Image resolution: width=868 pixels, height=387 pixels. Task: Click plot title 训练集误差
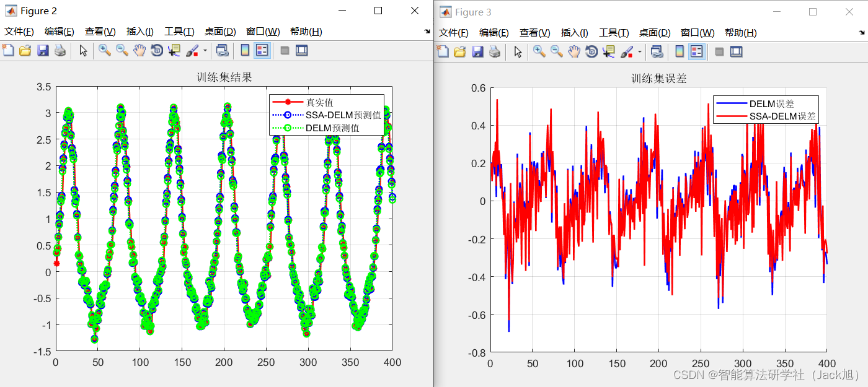(x=659, y=79)
